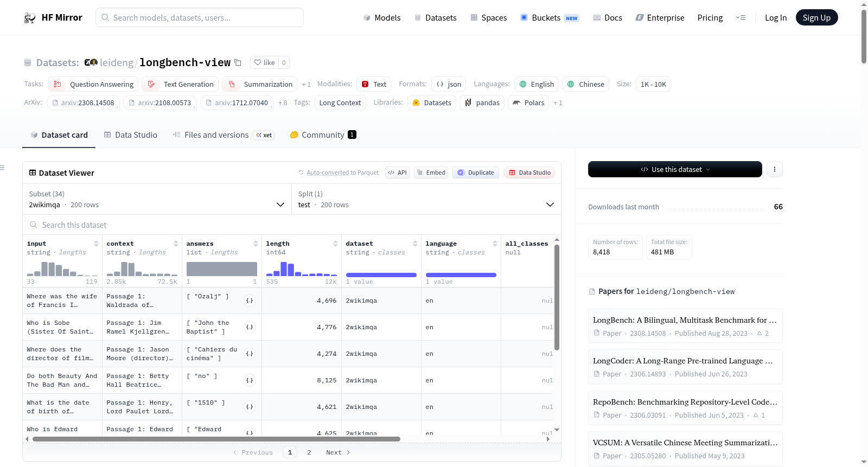Click the length column histogram
The image size is (868, 467).
(x=302, y=269)
